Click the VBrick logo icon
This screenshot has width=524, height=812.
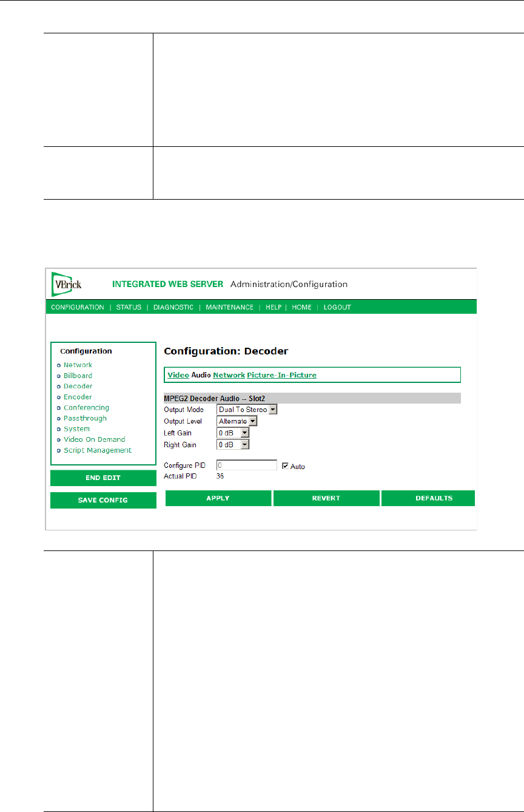pos(66,283)
